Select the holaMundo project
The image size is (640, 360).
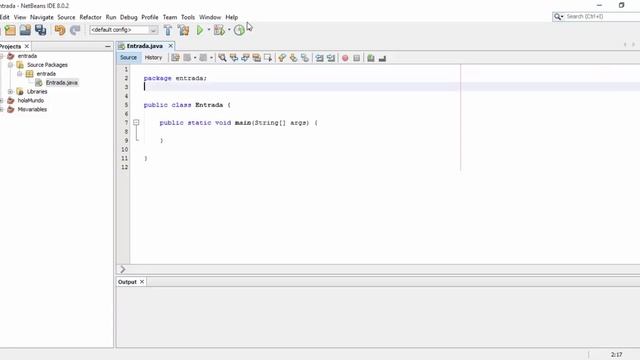(x=30, y=100)
